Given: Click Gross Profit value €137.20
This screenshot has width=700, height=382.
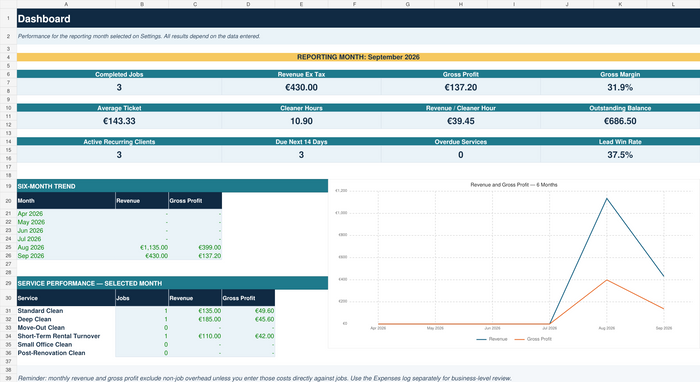Looking at the screenshot, I should point(461,87).
